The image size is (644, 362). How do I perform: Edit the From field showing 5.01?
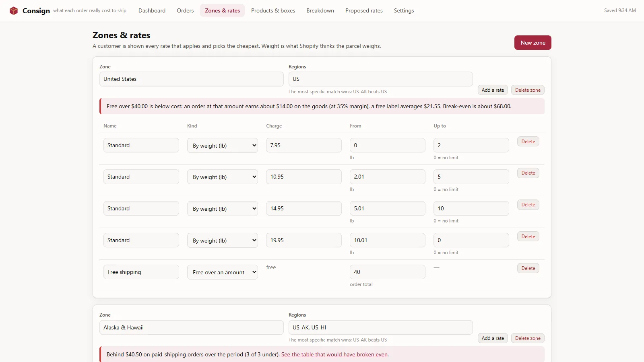pyautogui.click(x=388, y=208)
